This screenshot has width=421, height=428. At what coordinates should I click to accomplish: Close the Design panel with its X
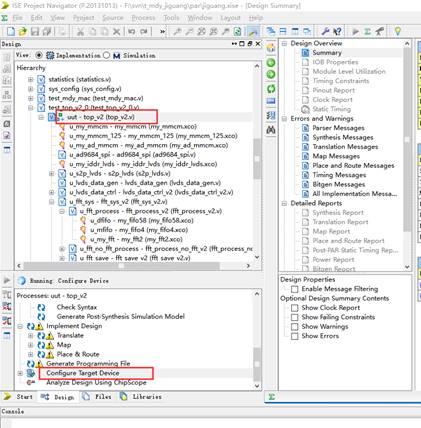pyautogui.click(x=258, y=44)
